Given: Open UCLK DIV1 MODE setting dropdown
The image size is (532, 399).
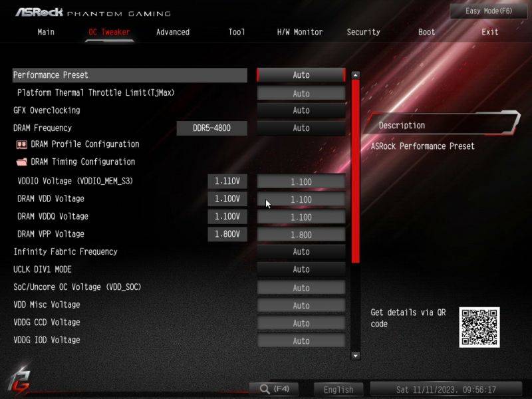Looking at the screenshot, I should tap(301, 269).
